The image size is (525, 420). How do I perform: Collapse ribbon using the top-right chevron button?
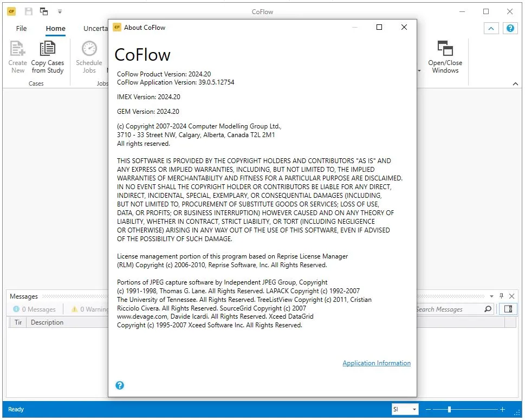click(491, 28)
